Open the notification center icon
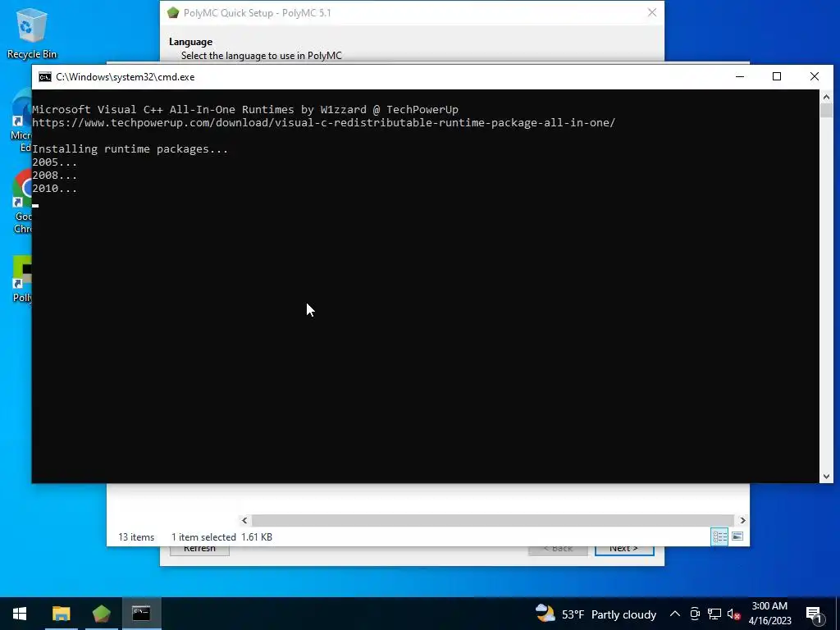Viewport: 840px width, 630px height. [814, 614]
